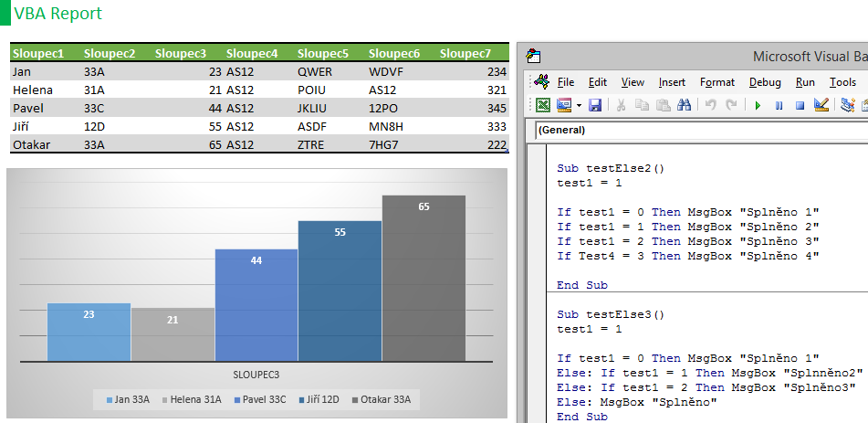
Task: Click the Reset stop square icon
Action: [x=800, y=105]
